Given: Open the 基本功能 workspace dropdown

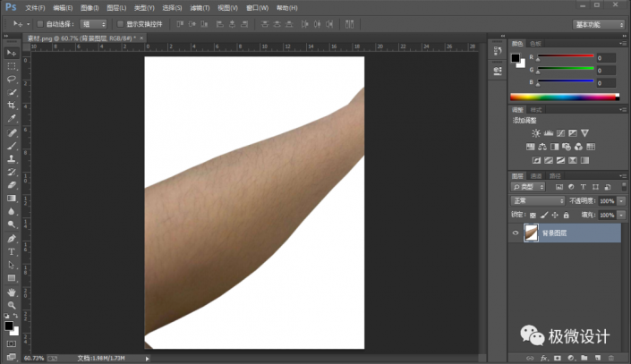Looking at the screenshot, I should (x=599, y=24).
